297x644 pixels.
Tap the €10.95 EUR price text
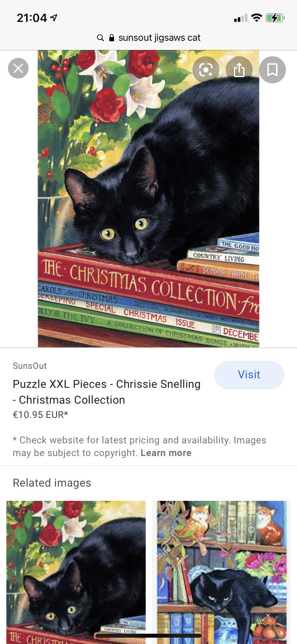(40, 415)
